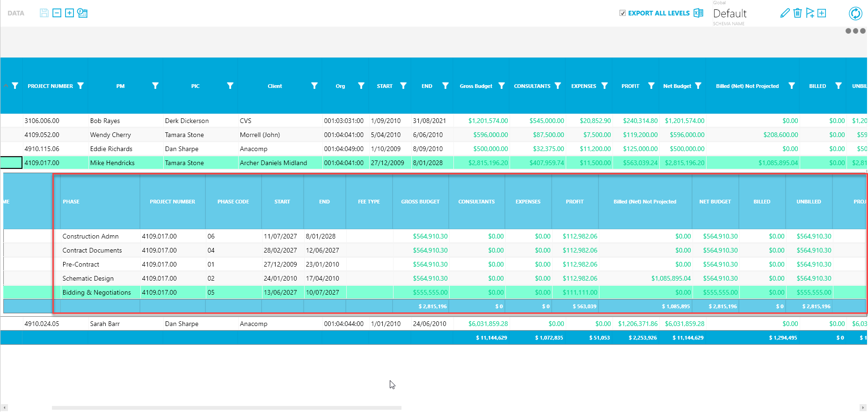Screen dimensions: 868x413
Task: Click the DATA section label
Action: pos(16,13)
